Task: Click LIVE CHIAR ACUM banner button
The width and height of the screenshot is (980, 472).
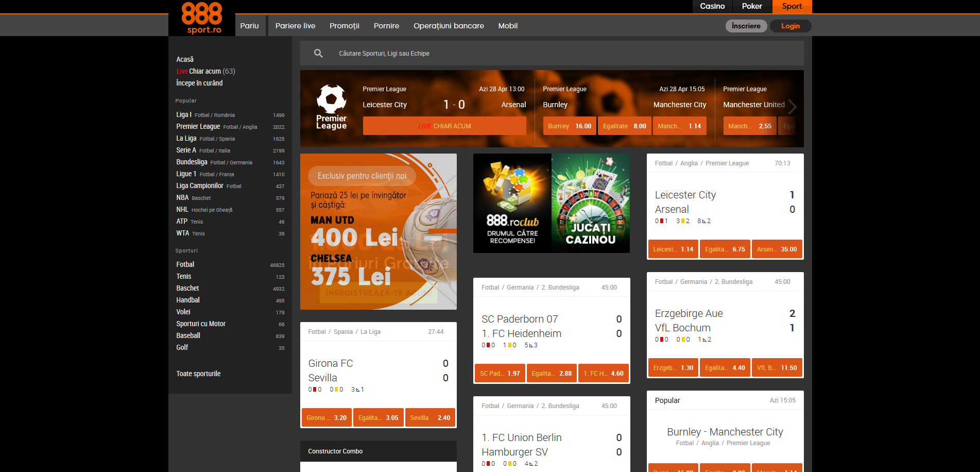Action: [x=444, y=126]
